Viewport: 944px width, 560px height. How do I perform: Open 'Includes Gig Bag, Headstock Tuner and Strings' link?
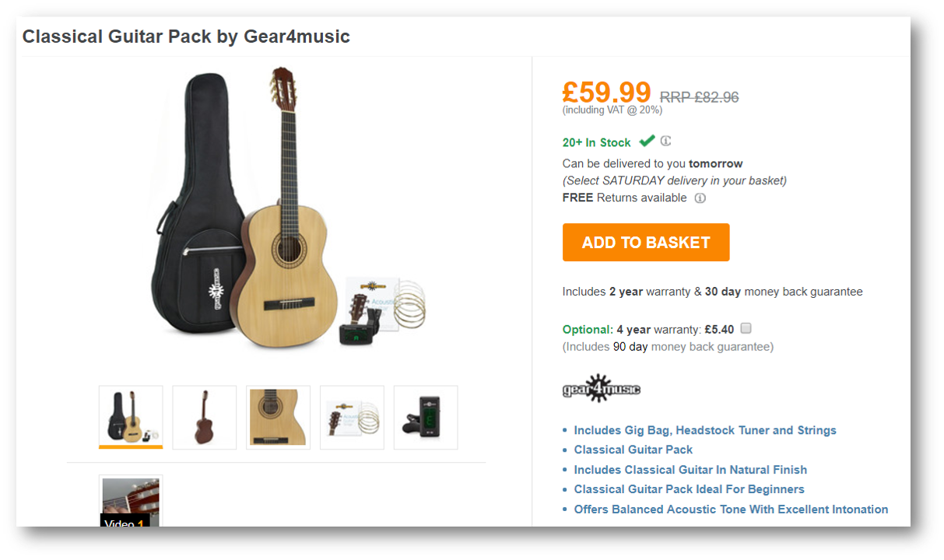(x=705, y=430)
